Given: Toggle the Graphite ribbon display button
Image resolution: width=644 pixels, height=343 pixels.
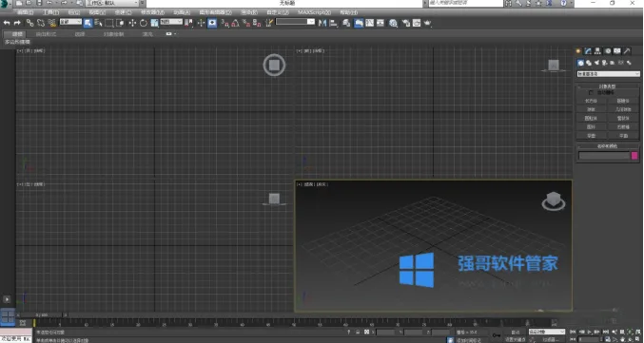Looking at the screenshot, I should pos(359,23).
